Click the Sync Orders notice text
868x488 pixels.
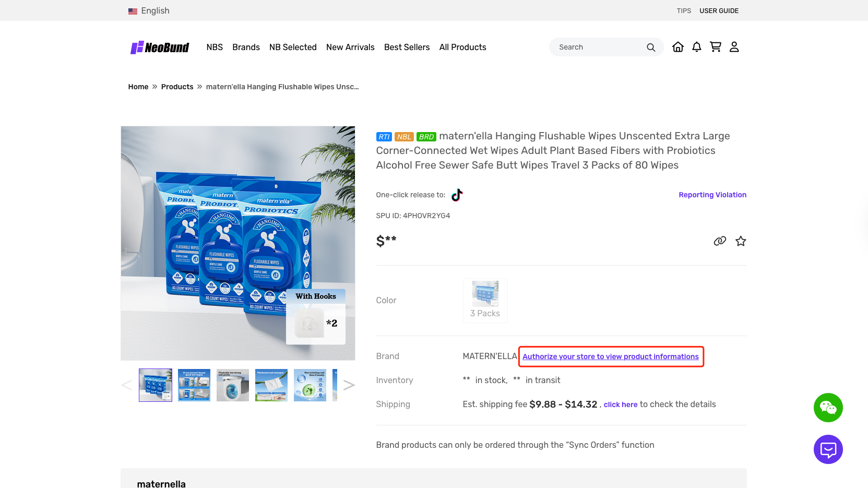point(515,445)
